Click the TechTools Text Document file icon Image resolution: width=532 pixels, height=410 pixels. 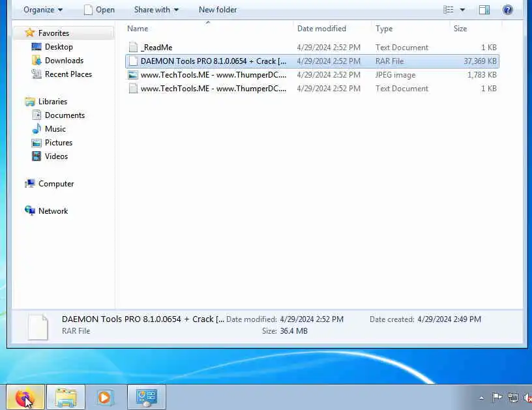pyautogui.click(x=134, y=89)
